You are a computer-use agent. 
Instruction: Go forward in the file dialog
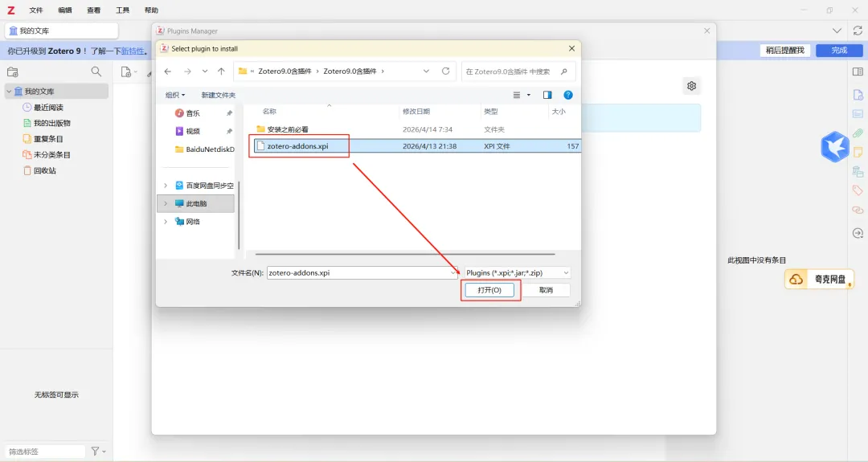[187, 72]
